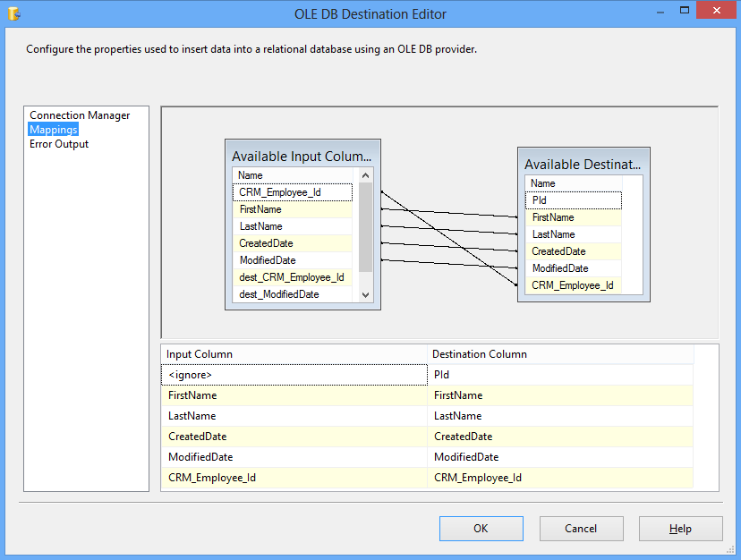Click input list scroll up arrow
741x560 pixels.
tap(365, 175)
